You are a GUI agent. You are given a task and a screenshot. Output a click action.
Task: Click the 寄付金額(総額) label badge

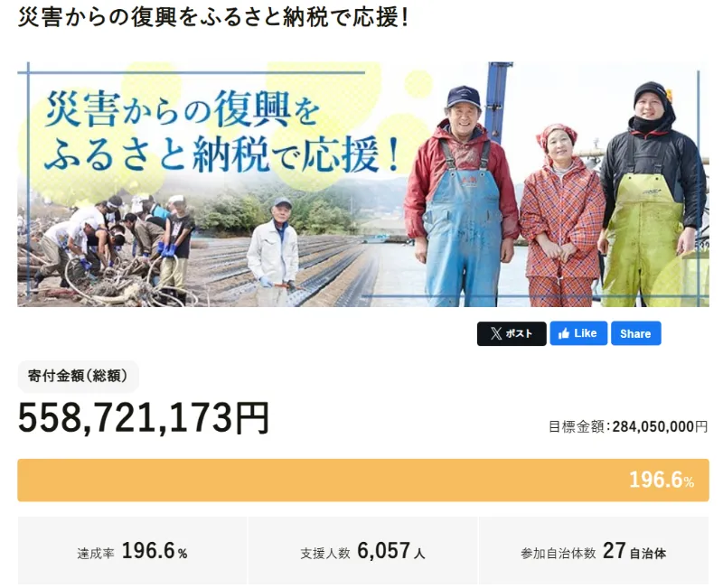click(78, 376)
